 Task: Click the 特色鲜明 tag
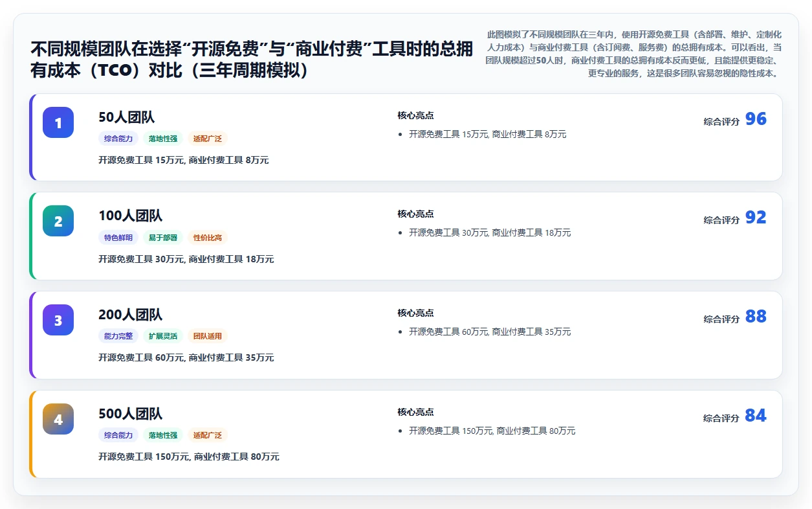coord(118,238)
